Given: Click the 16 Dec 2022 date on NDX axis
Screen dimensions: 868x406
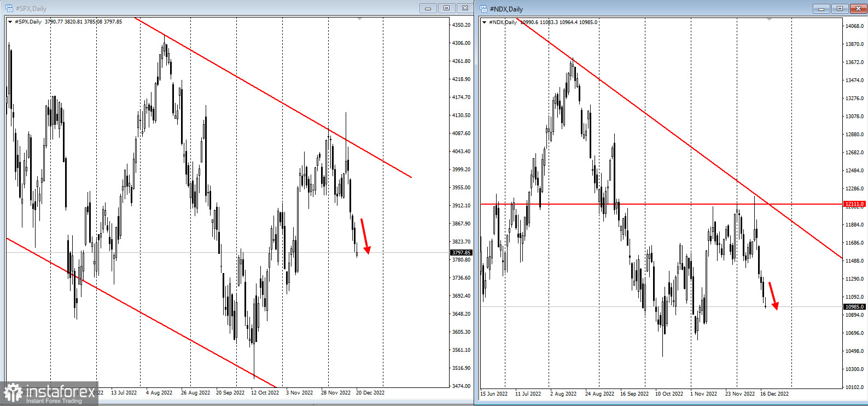Looking at the screenshot, I should (x=774, y=394).
